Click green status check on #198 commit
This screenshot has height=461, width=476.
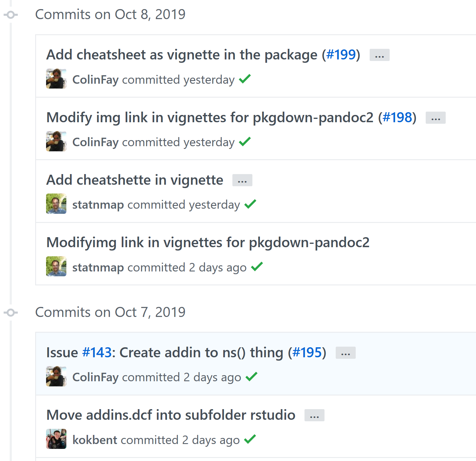click(x=245, y=141)
